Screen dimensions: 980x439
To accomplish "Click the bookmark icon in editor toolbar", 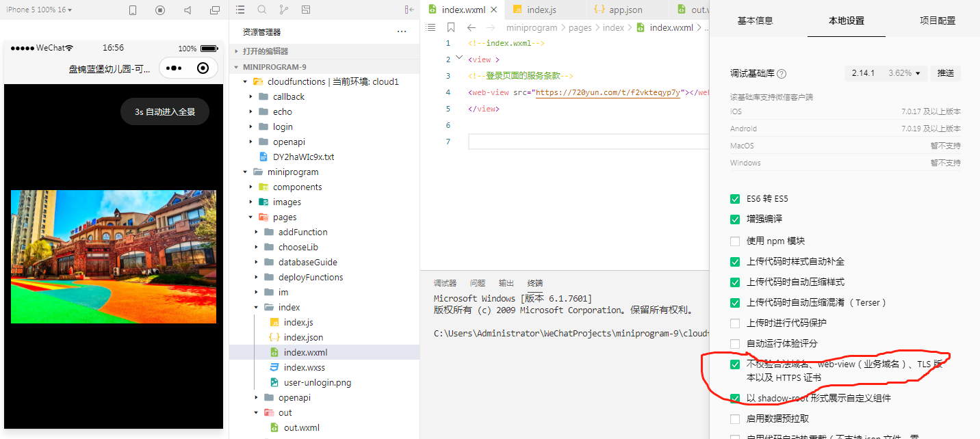I will [451, 27].
